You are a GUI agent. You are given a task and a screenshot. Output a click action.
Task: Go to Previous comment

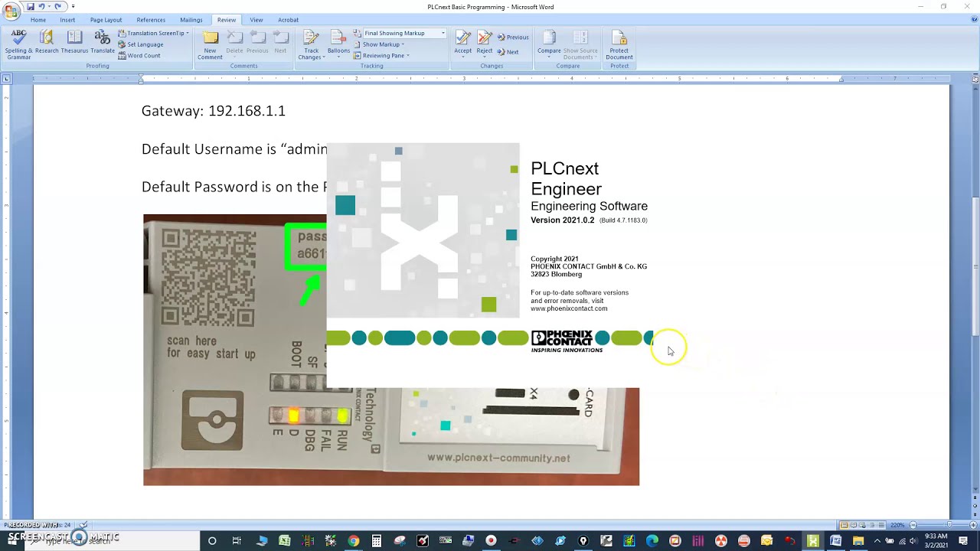coord(257,43)
